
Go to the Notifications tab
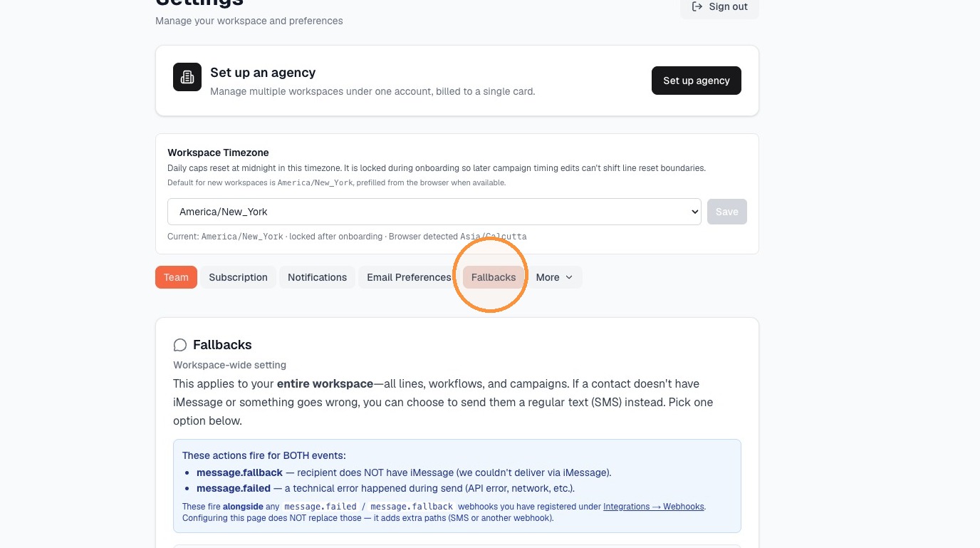click(317, 277)
